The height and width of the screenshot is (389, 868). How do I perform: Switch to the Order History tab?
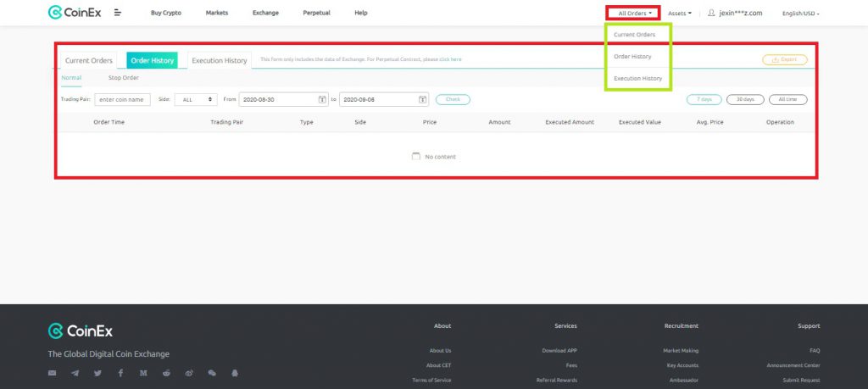pos(153,60)
